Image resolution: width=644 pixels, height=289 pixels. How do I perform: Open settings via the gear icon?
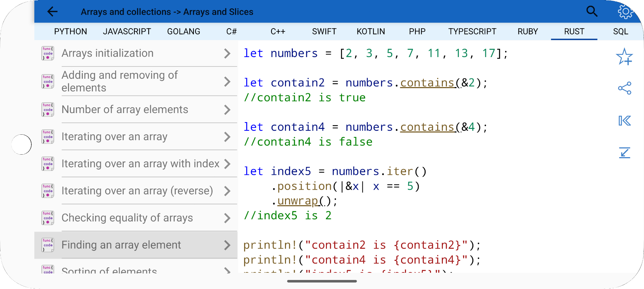point(625,12)
